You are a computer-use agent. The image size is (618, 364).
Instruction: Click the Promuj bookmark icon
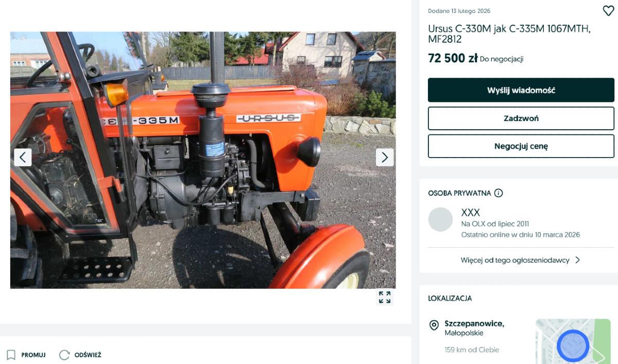11,355
